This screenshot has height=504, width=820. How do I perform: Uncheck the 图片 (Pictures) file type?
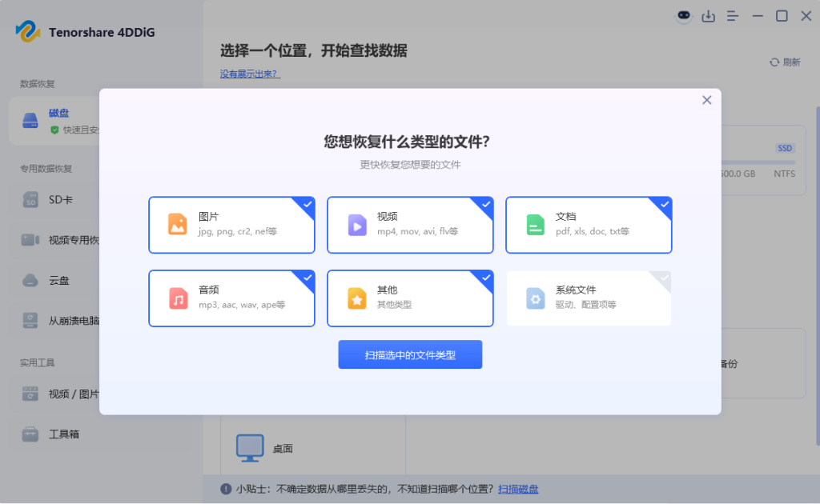point(231,225)
